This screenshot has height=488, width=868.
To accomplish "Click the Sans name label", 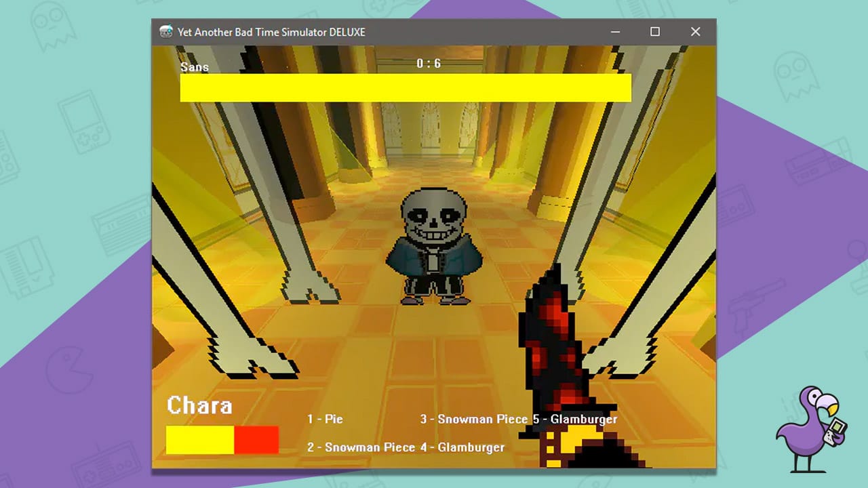I will pos(194,66).
